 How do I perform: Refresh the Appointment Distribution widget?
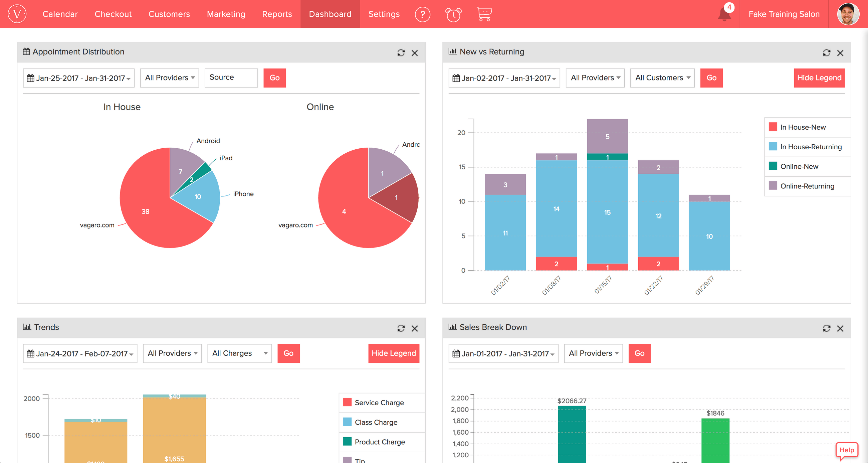(401, 53)
